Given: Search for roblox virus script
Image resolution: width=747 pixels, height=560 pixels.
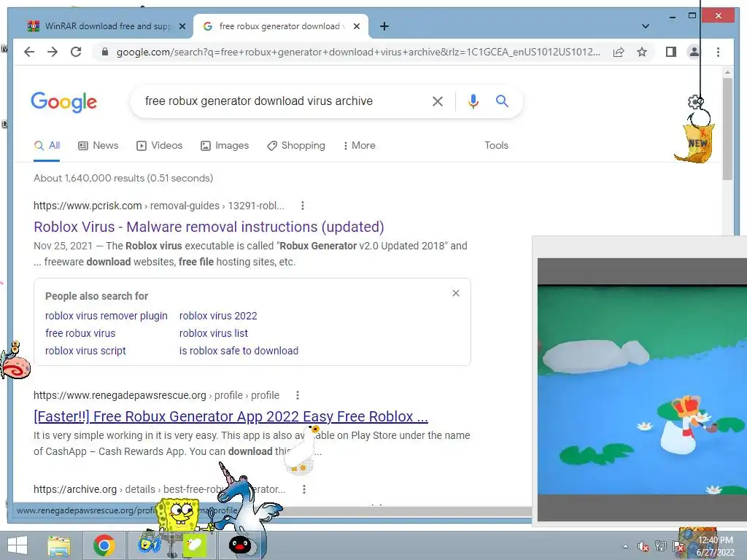Looking at the screenshot, I should point(85,351).
